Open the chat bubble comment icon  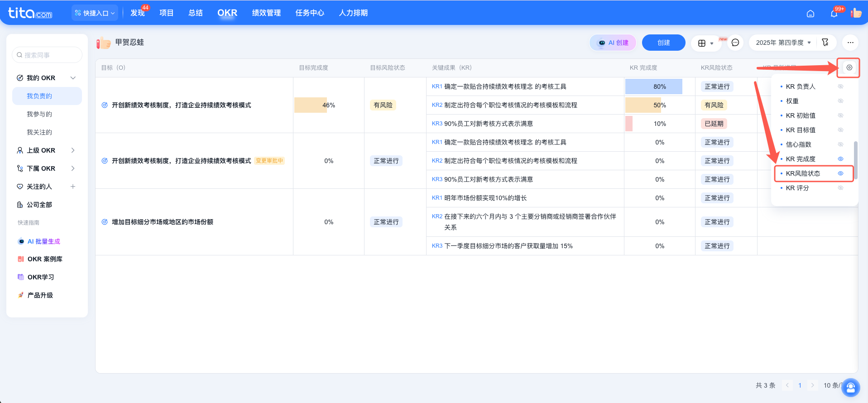pyautogui.click(x=735, y=43)
